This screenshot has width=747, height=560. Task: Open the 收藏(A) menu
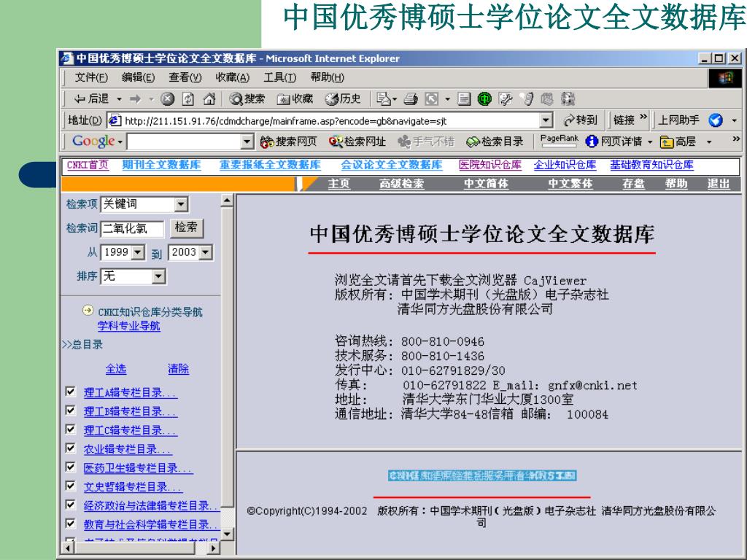coord(233,77)
